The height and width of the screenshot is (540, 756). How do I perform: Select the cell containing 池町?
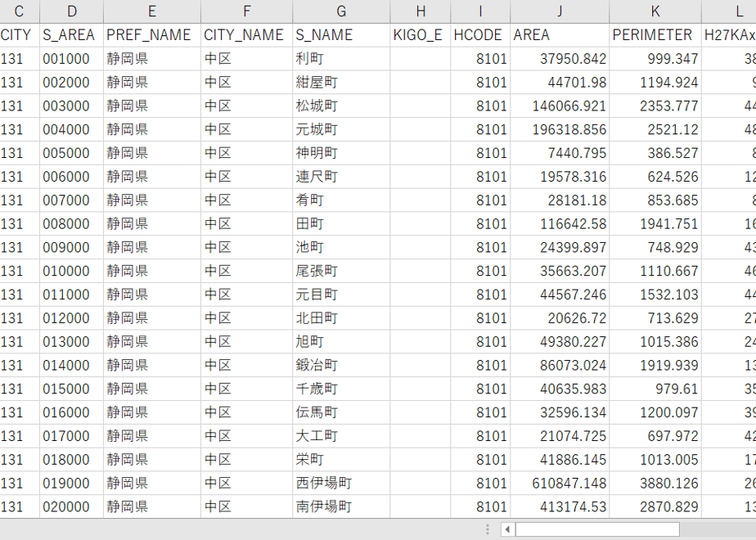(341, 247)
